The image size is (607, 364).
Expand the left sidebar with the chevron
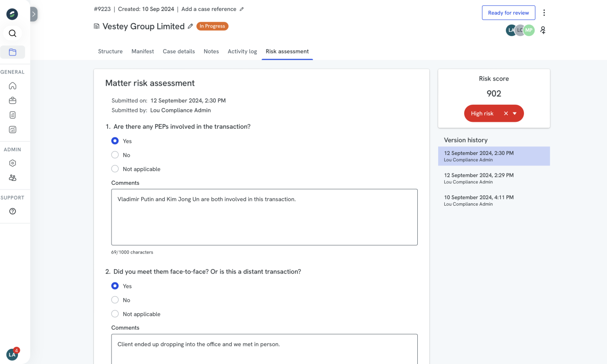[33, 14]
